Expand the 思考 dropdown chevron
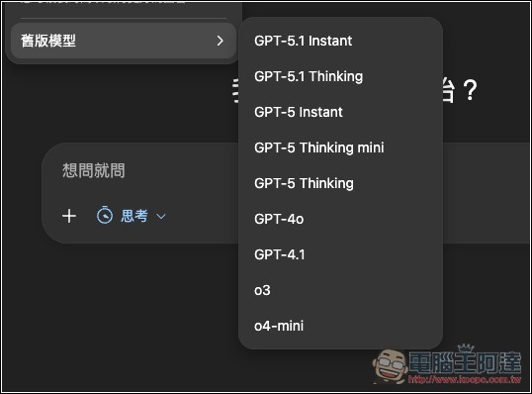The width and height of the screenshot is (532, 394). (x=161, y=217)
